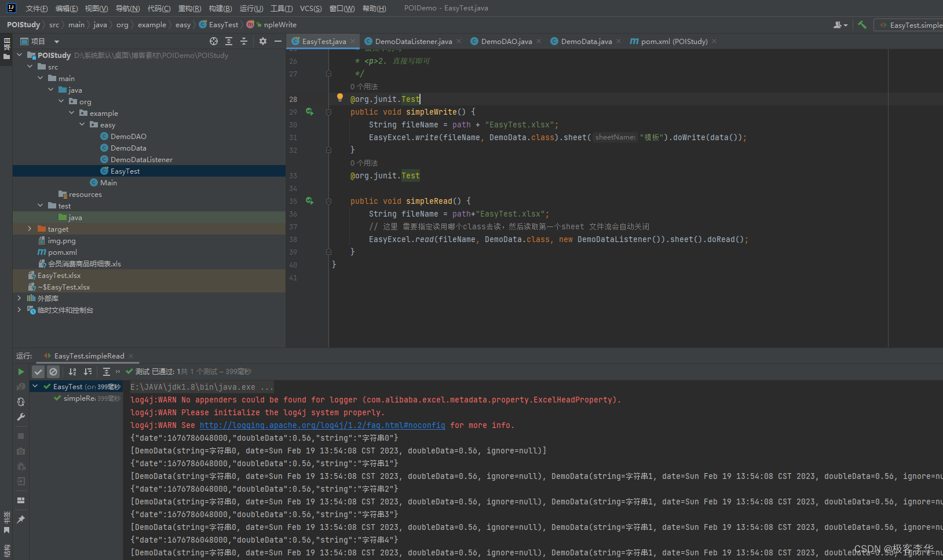Click the green rerun test button
The height and width of the screenshot is (560, 943).
pos(21,372)
